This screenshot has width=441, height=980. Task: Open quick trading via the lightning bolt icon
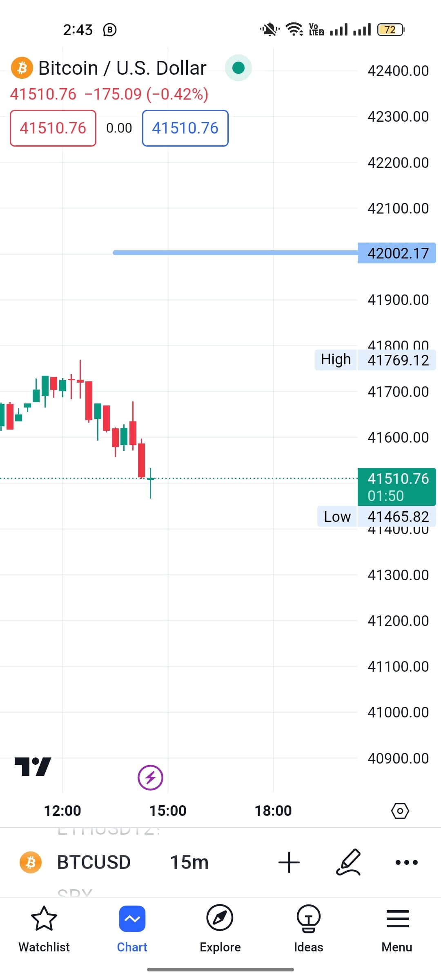click(x=150, y=777)
